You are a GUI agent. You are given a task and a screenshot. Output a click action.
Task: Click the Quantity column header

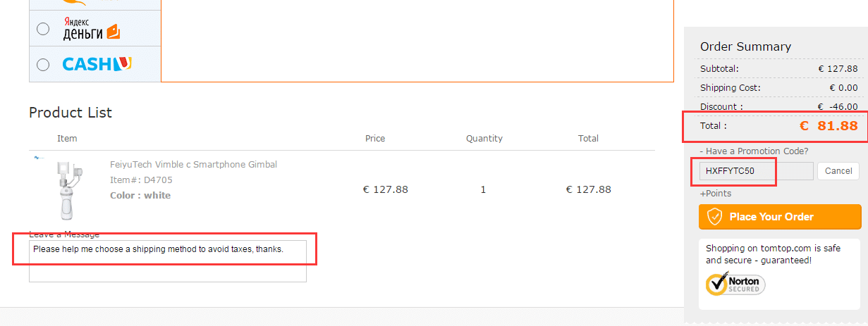tap(484, 138)
